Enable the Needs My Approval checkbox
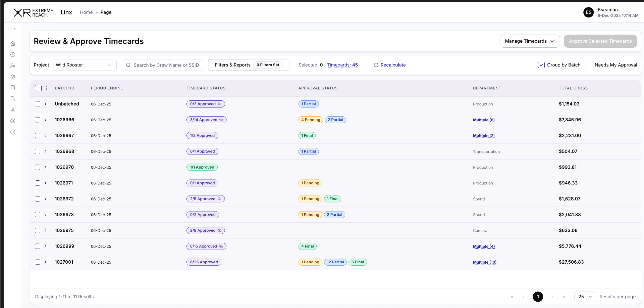Image resolution: width=644 pixels, height=308 pixels. (589, 65)
